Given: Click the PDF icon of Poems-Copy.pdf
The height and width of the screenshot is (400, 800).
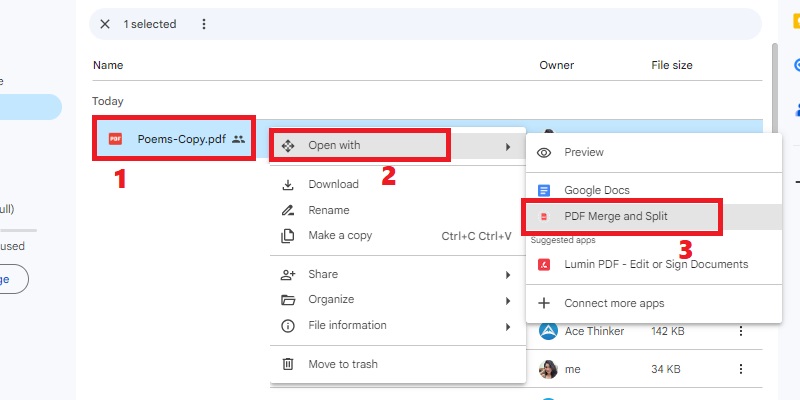Looking at the screenshot, I should click(x=115, y=139).
